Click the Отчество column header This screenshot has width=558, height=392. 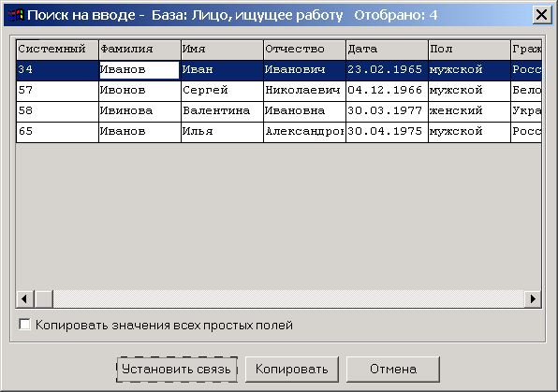coord(304,50)
